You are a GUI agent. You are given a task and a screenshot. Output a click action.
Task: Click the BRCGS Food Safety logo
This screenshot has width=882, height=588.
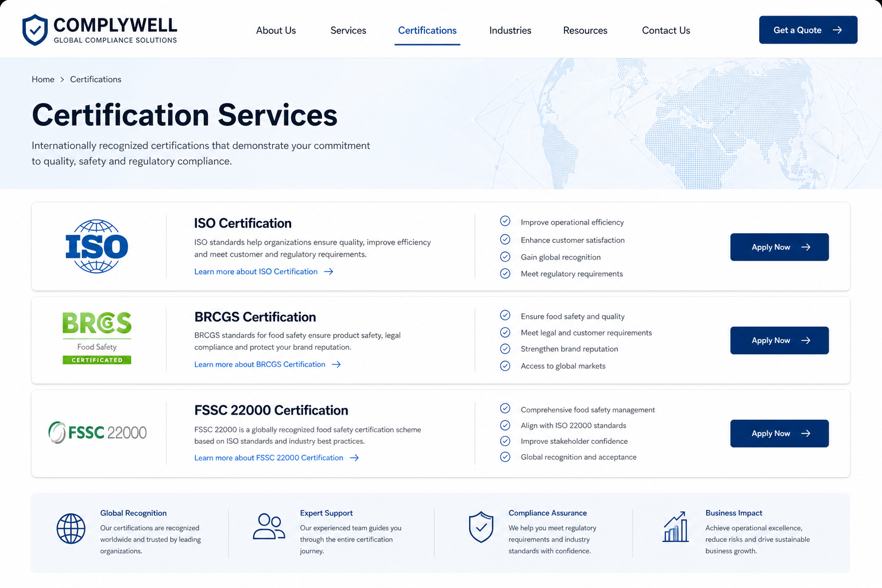pos(97,338)
